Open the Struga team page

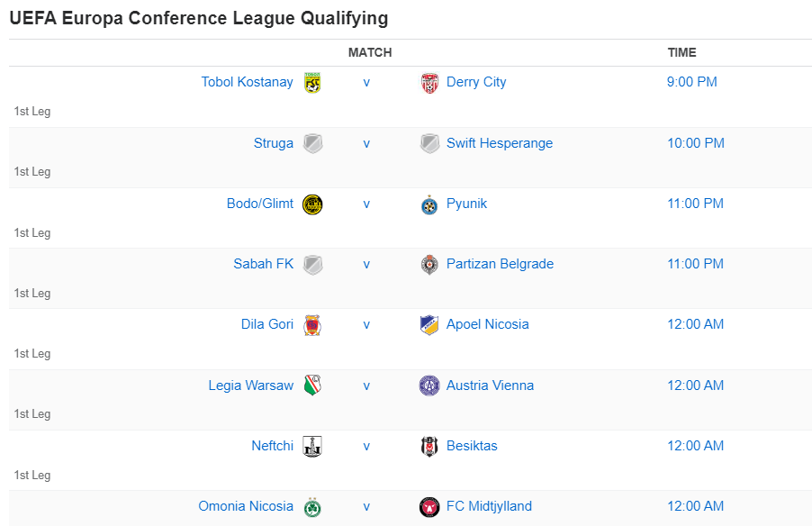point(273,142)
